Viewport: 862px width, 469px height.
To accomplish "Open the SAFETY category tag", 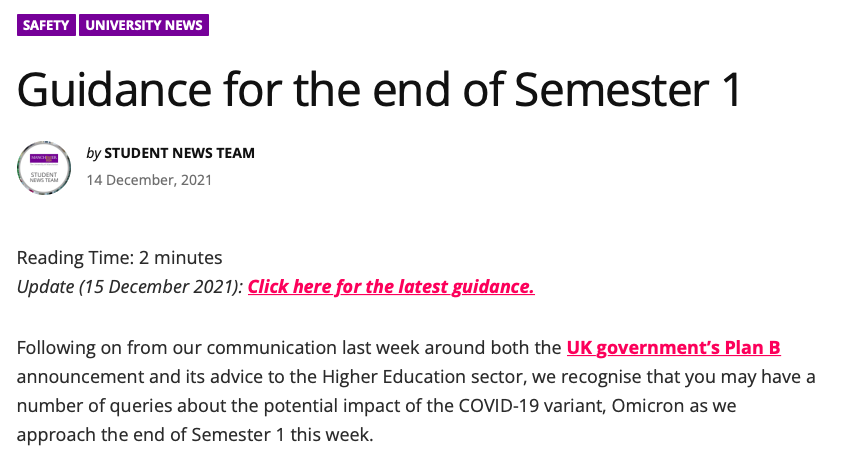I will tap(46, 25).
